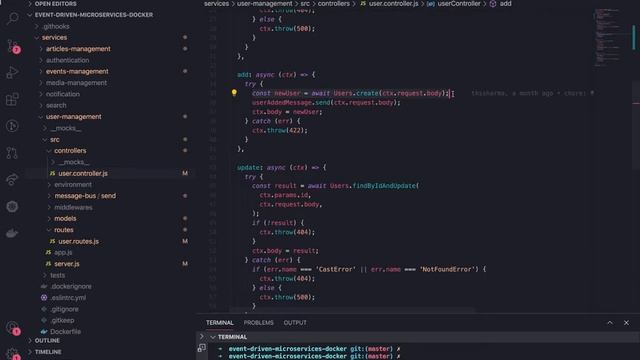This screenshot has height=360, width=640.
Task: Click 'userController' symbol in the breadcrumb
Action: pyautogui.click(x=459, y=4)
